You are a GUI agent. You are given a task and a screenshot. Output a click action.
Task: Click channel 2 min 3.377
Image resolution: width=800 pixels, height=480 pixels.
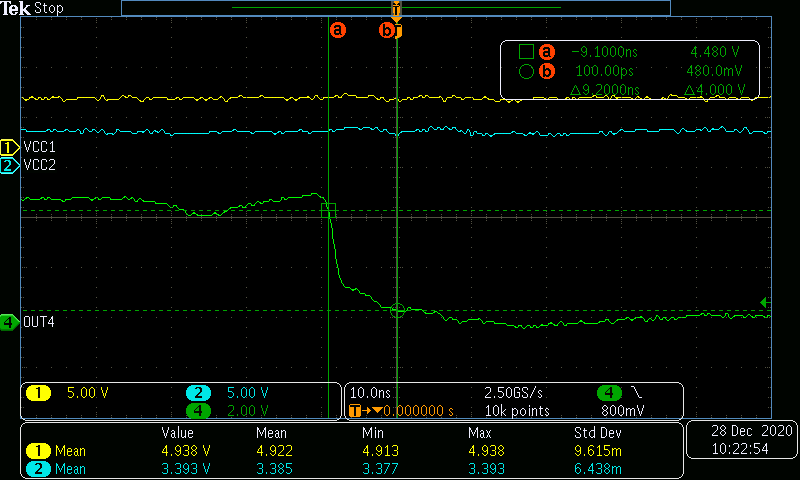click(381, 469)
